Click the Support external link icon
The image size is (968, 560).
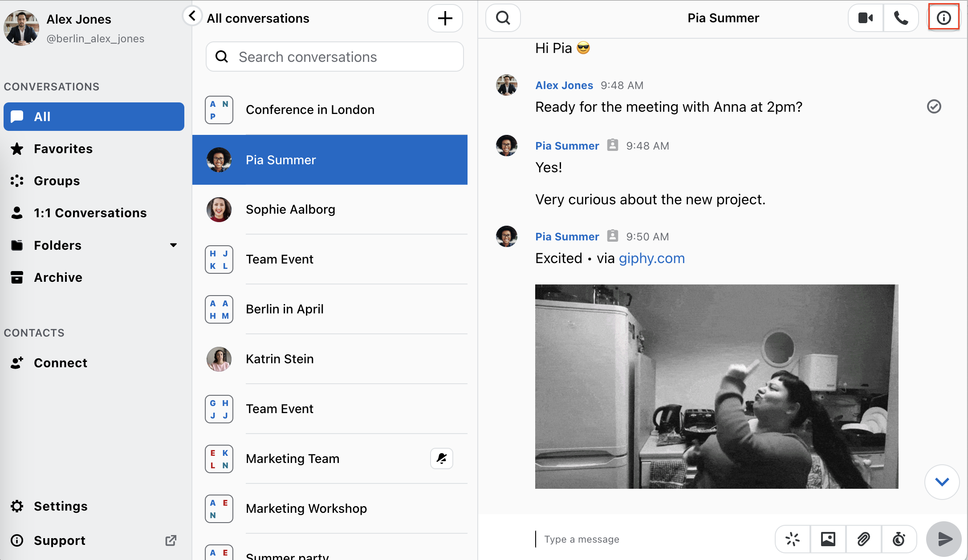pyautogui.click(x=171, y=540)
